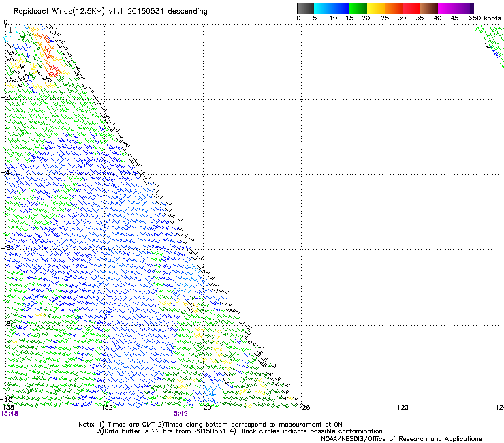Click the '>50 knots' legend label
The height and width of the screenshot is (443, 504).
click(484, 18)
